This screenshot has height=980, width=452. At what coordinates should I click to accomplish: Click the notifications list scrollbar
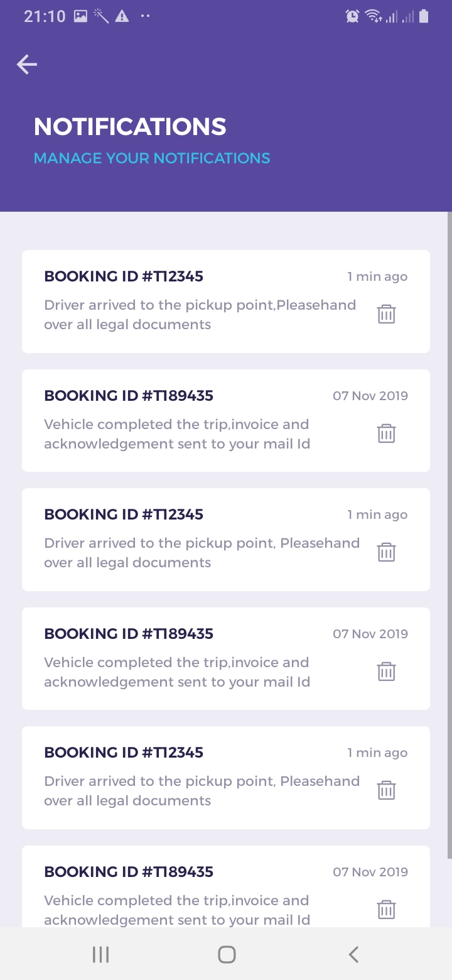point(449,534)
